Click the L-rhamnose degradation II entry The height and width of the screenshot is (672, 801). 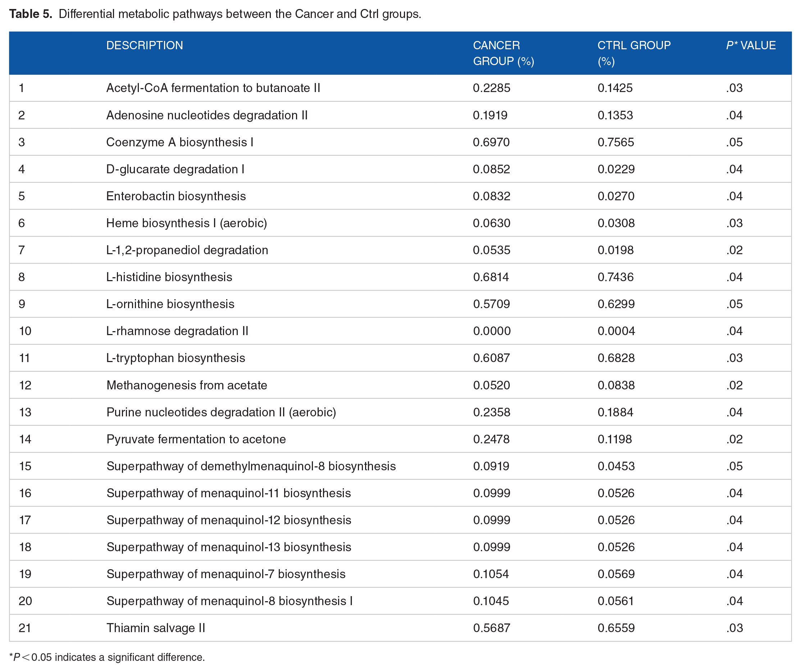[177, 331]
